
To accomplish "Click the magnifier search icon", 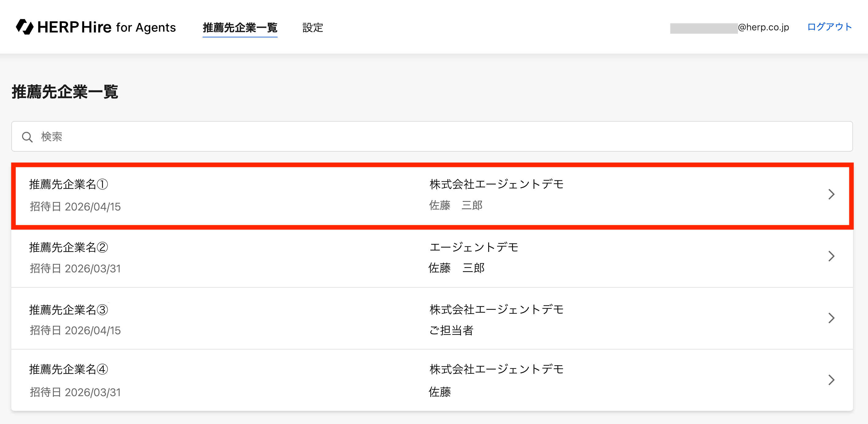I will 27,137.
